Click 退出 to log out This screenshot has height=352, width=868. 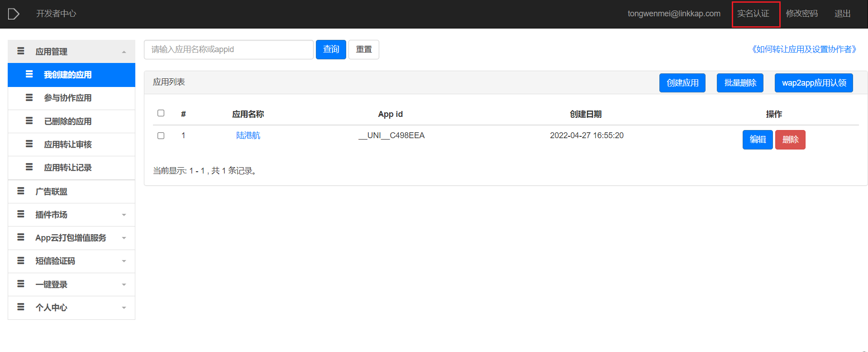click(x=843, y=14)
